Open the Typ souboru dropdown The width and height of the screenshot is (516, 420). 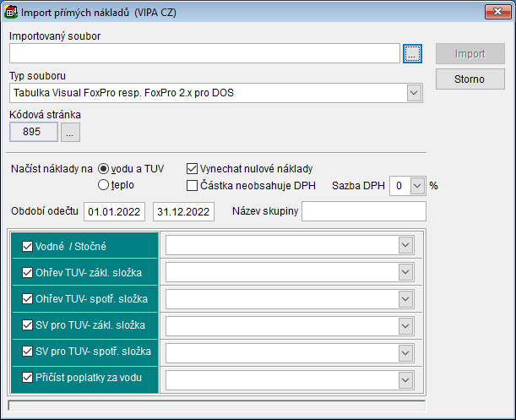pyautogui.click(x=414, y=92)
